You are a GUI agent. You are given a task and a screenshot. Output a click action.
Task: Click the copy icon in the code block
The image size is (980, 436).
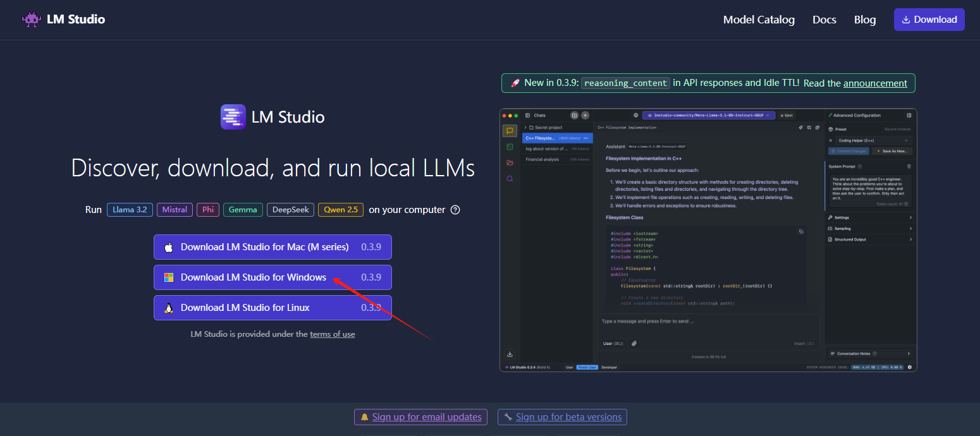click(801, 232)
